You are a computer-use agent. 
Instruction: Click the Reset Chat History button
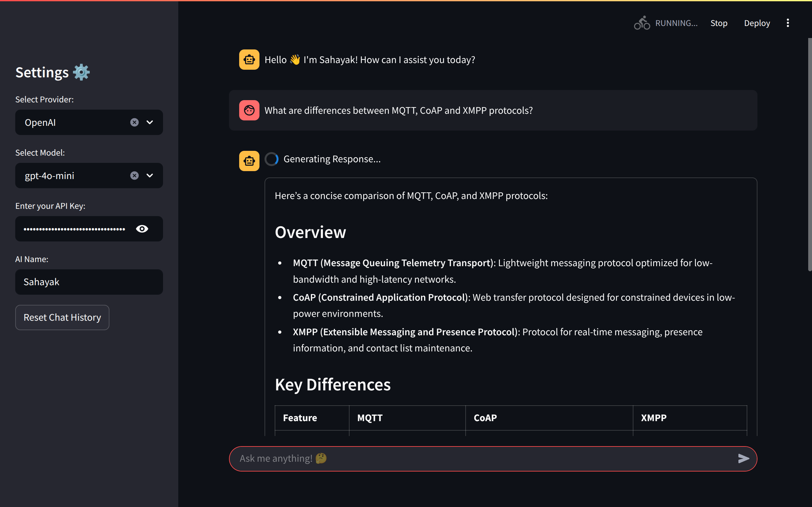[62, 317]
